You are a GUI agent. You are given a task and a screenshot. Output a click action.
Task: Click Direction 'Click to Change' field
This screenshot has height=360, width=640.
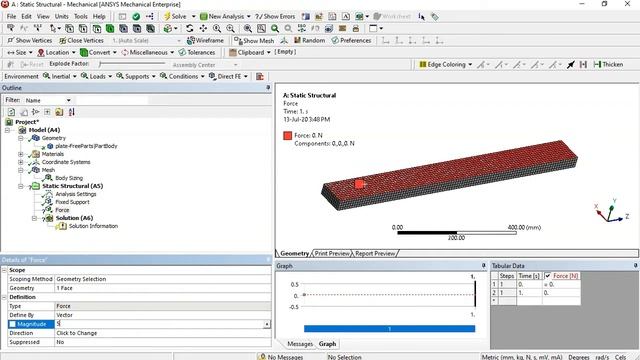[163, 333]
